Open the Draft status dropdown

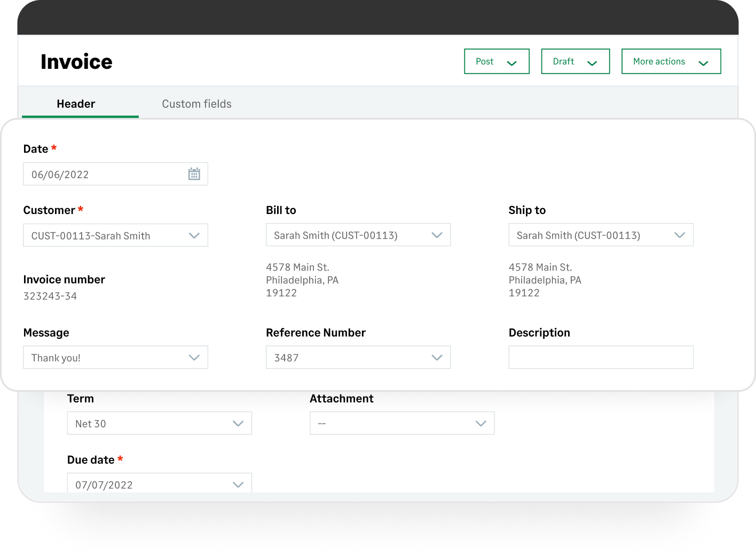575,61
